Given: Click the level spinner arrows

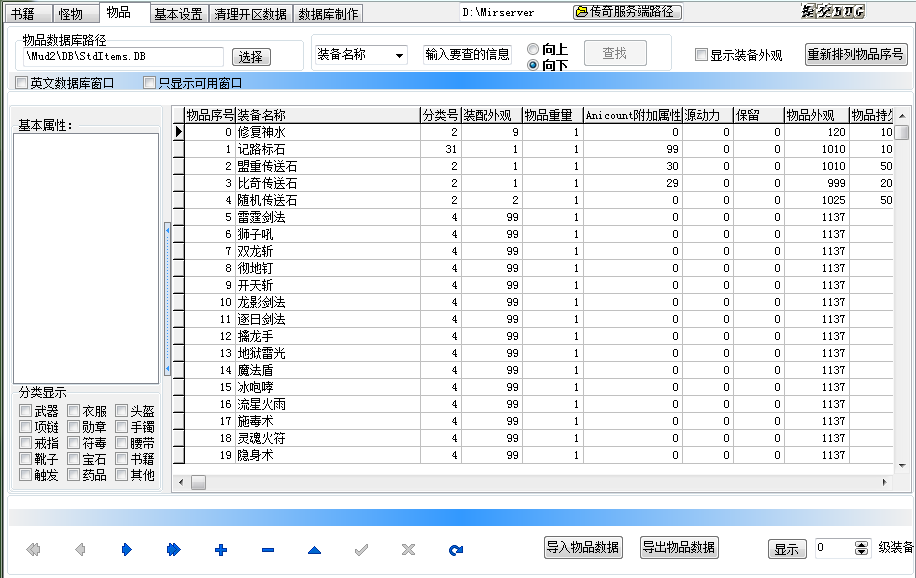Looking at the screenshot, I should click(861, 548).
